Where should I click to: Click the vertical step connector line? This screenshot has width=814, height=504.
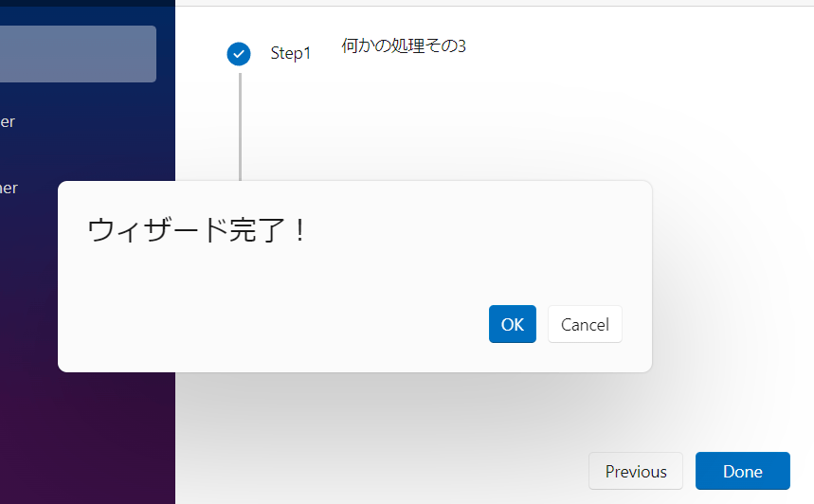pos(240,127)
